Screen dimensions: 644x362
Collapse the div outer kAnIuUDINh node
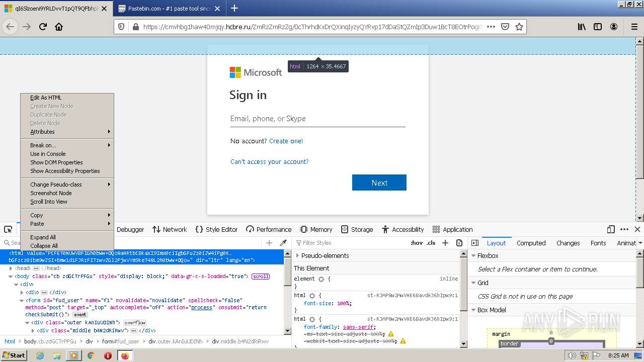click(x=28, y=323)
